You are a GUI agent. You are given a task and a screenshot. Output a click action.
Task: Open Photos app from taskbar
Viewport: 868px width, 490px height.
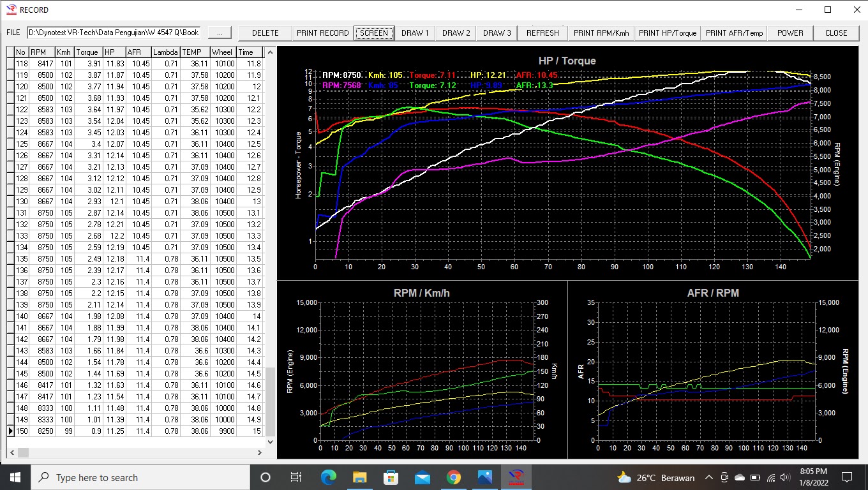[484, 477]
